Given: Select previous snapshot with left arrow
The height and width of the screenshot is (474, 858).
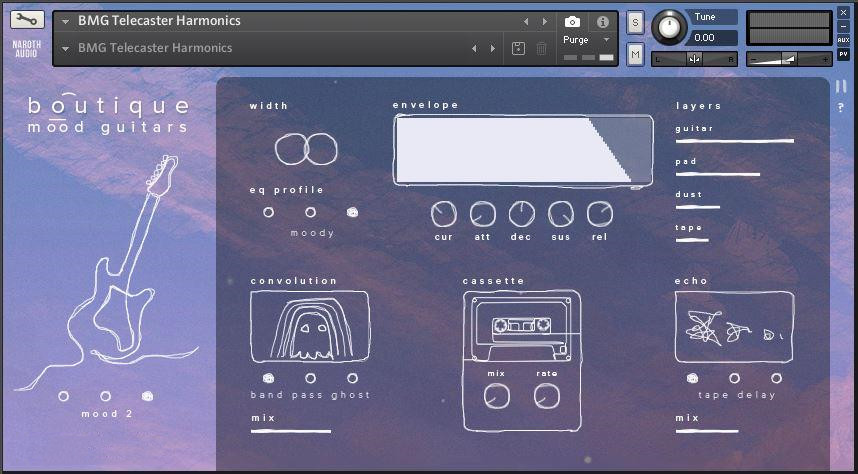Looking at the screenshot, I should point(474,49).
